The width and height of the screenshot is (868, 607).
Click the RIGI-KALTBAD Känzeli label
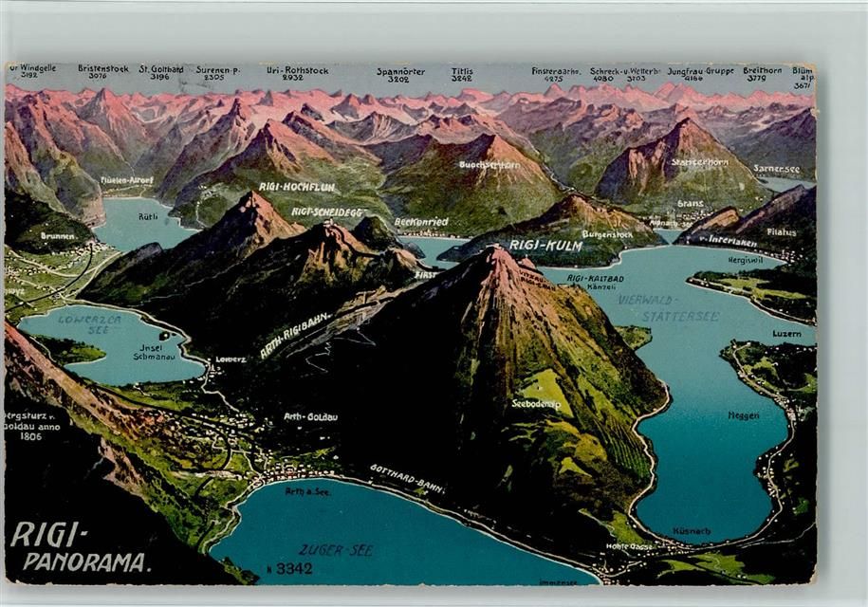point(596,283)
